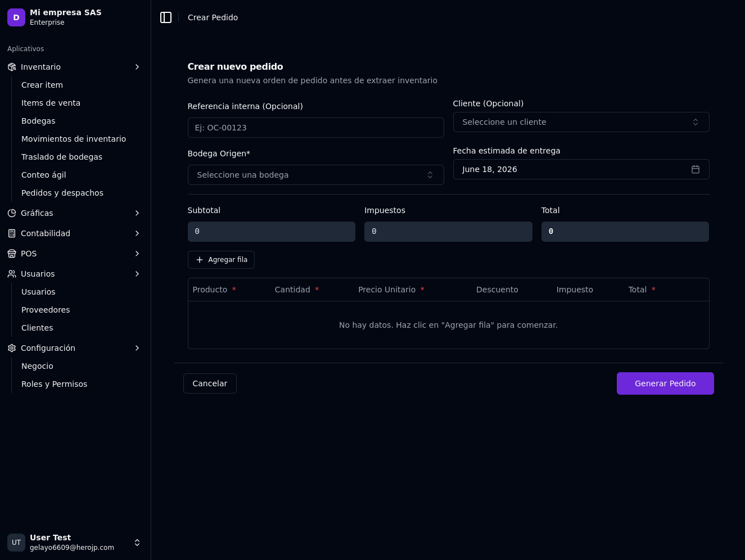Toggle the sidebar panel icon
745x560 pixels.
pos(166,17)
